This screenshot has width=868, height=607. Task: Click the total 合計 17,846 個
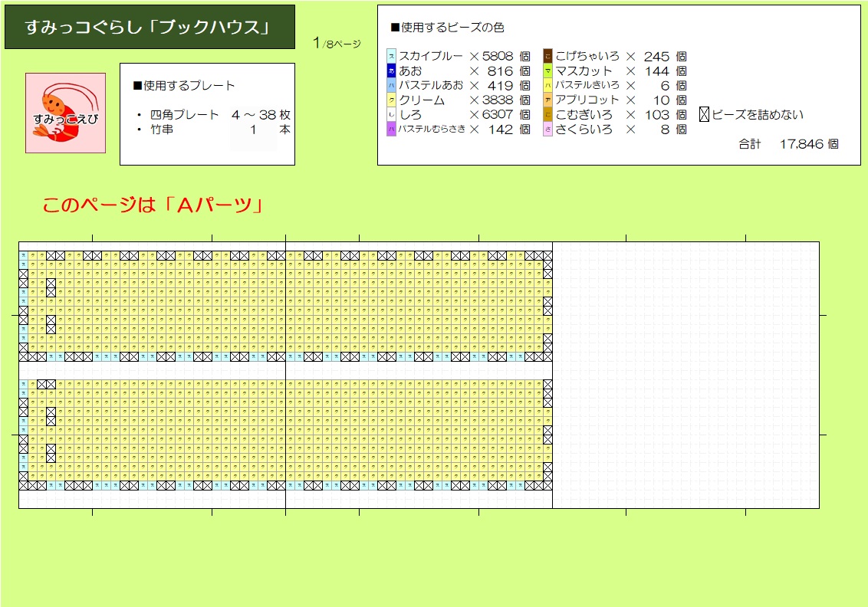pos(788,144)
